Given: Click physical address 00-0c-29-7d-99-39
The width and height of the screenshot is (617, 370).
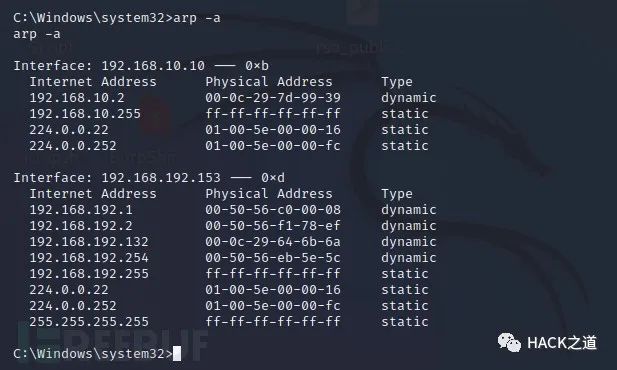Looking at the screenshot, I should click(273, 98).
